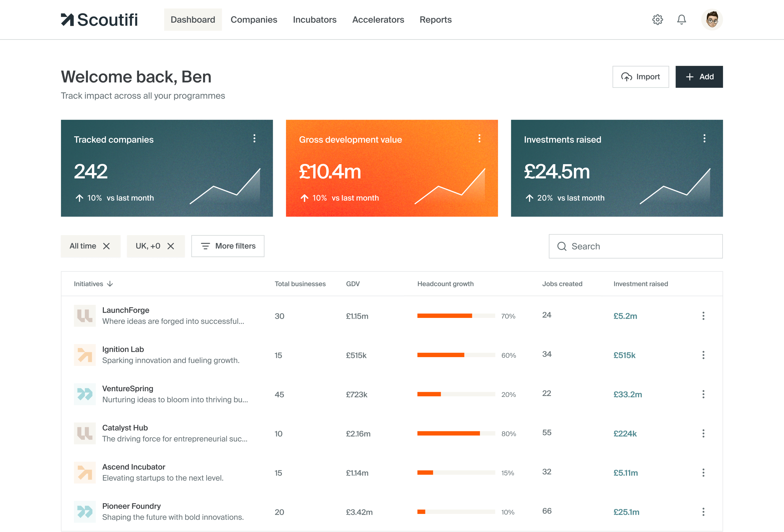Click the notifications bell icon
The image size is (784, 532).
click(681, 20)
